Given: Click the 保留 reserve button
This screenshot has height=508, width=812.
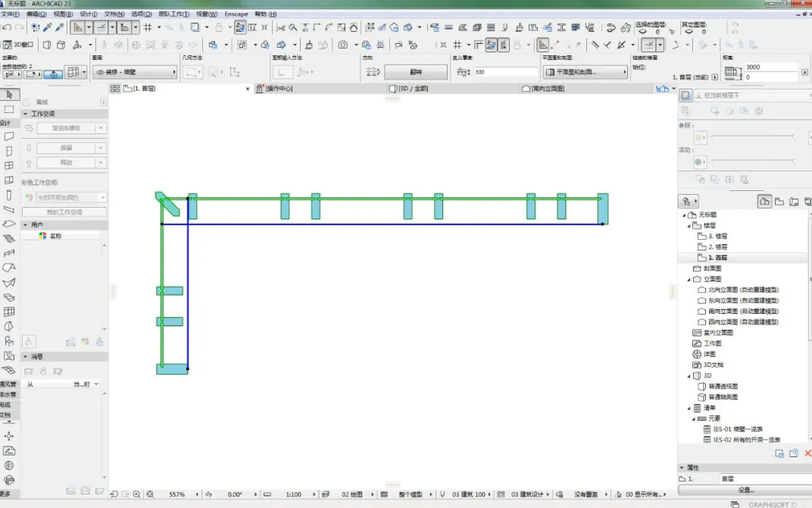Looking at the screenshot, I should pyautogui.click(x=66, y=148).
